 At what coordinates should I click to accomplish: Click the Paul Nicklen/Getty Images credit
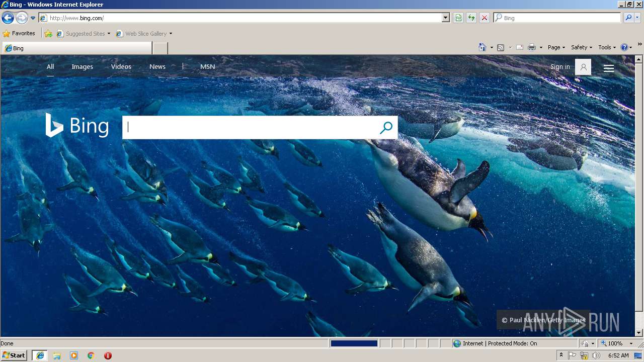point(544,320)
